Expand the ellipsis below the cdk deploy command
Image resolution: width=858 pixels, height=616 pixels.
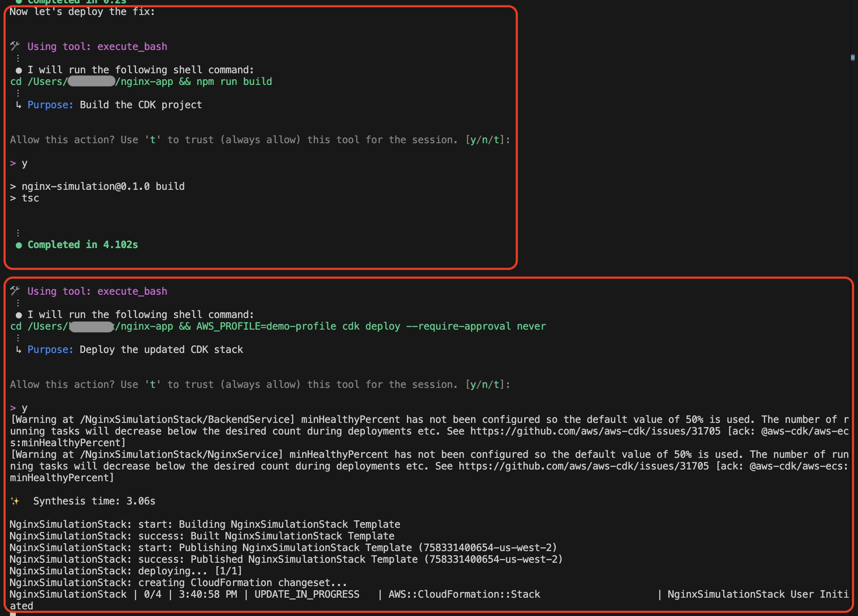click(x=17, y=338)
